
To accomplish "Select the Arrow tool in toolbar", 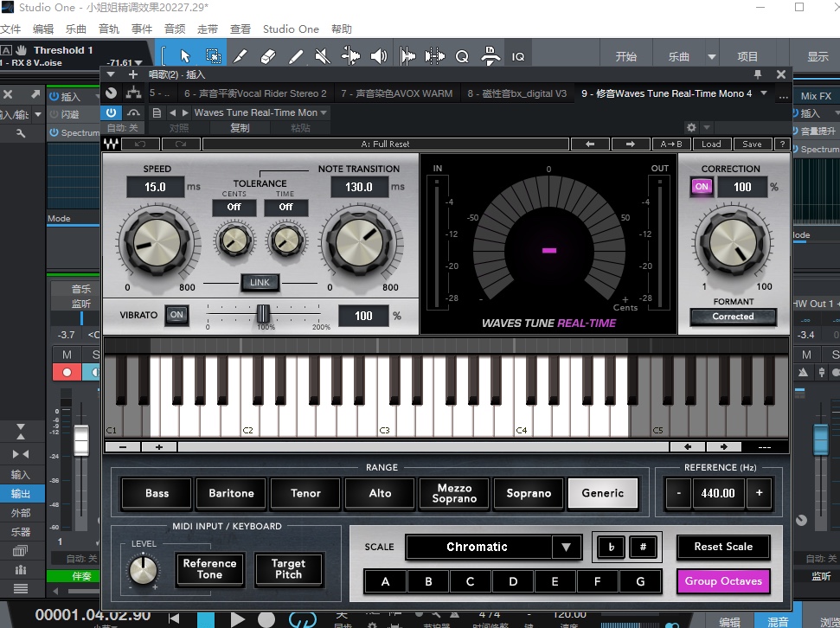I will click(x=185, y=56).
